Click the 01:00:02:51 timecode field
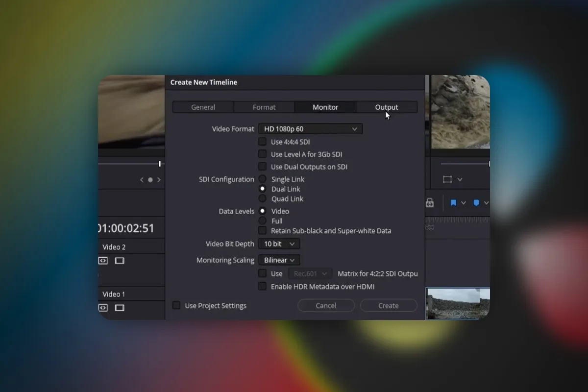Viewport: 588px width, 392px height. 126,228
